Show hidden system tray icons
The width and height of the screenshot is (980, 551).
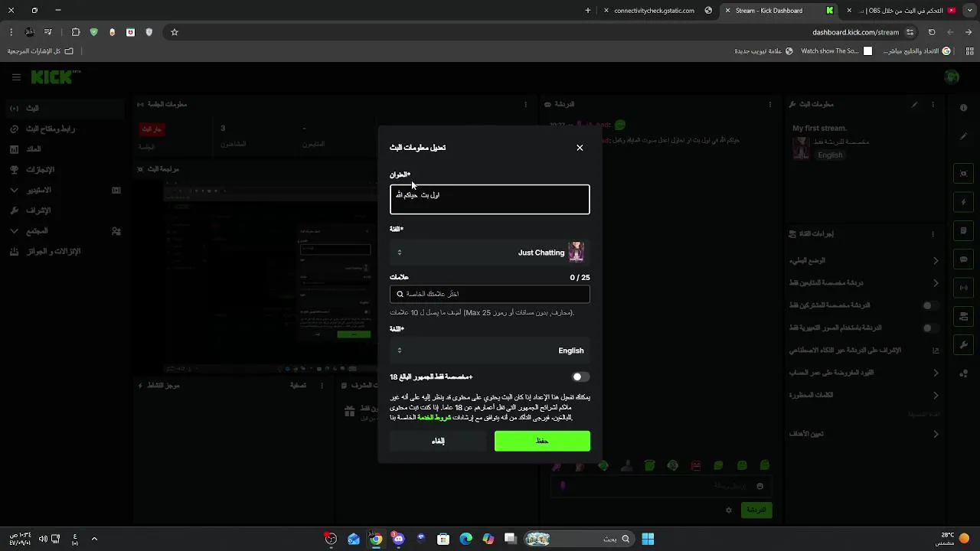point(94,539)
